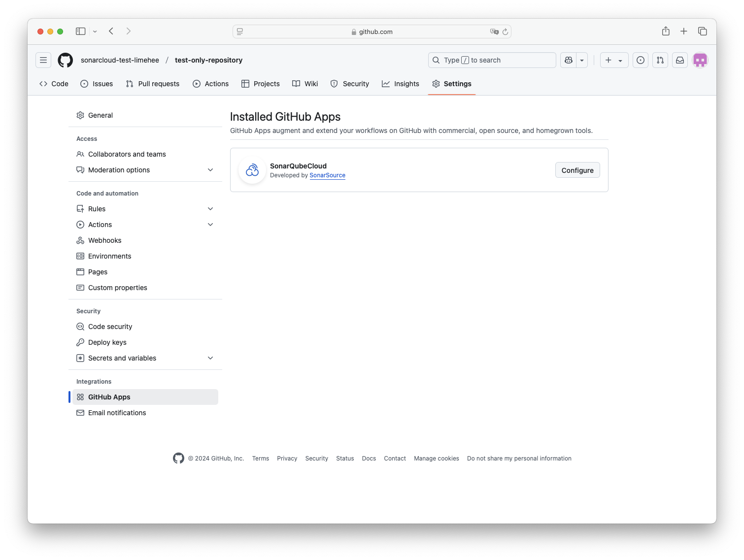Open Environments settings
This screenshot has height=560, width=744.
(145, 256)
